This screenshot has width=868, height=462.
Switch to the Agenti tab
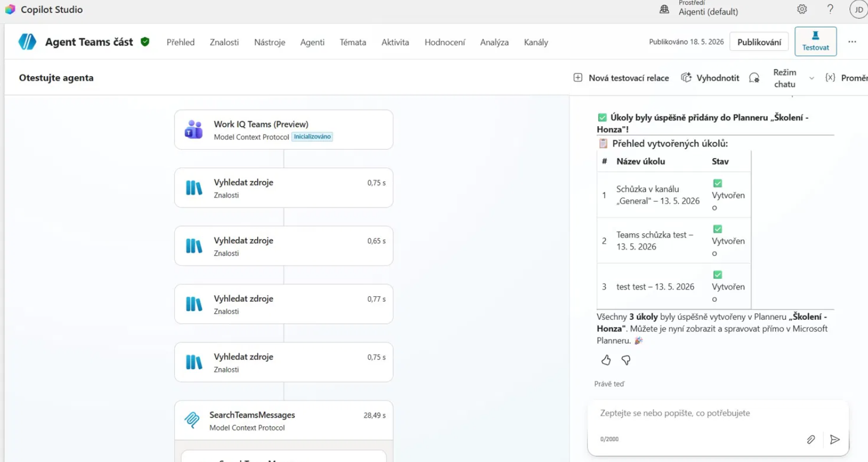[312, 42]
